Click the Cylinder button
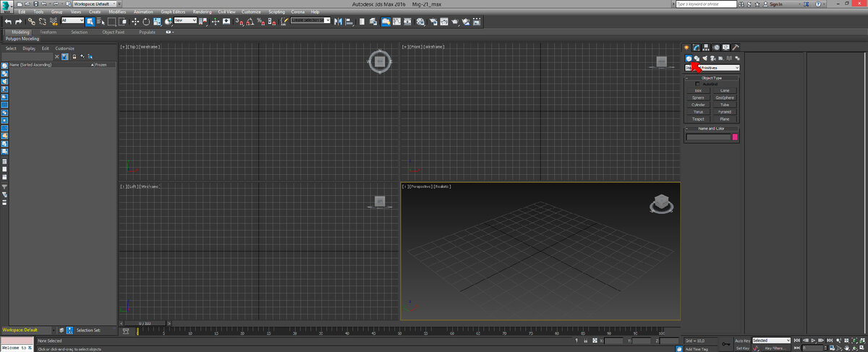Viewport: 868px width, 352px height. point(698,105)
